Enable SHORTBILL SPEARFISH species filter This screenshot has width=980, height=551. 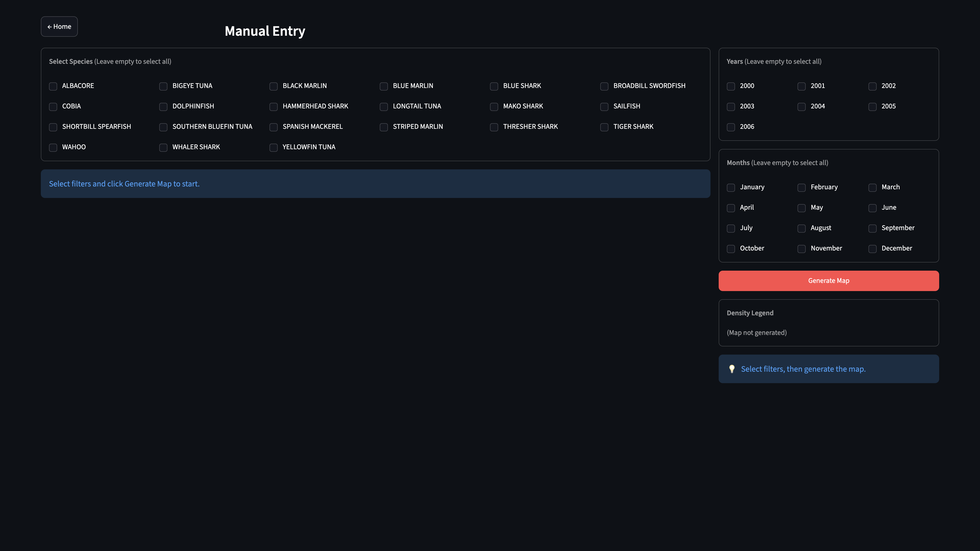[53, 127]
